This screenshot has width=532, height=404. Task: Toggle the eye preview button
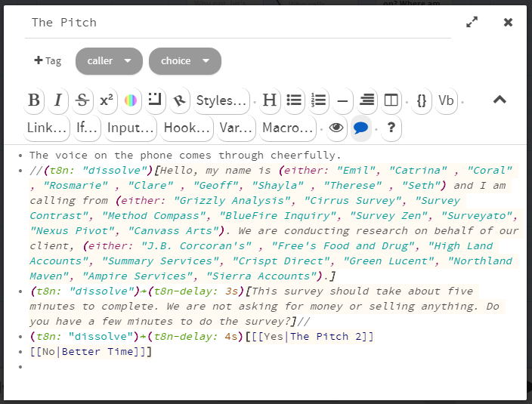[336, 128]
